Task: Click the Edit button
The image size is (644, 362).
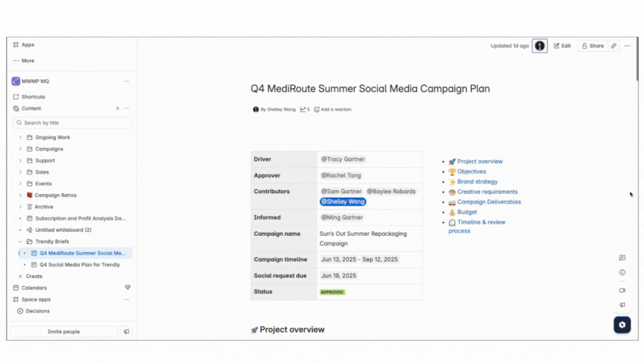Action: click(562, 46)
